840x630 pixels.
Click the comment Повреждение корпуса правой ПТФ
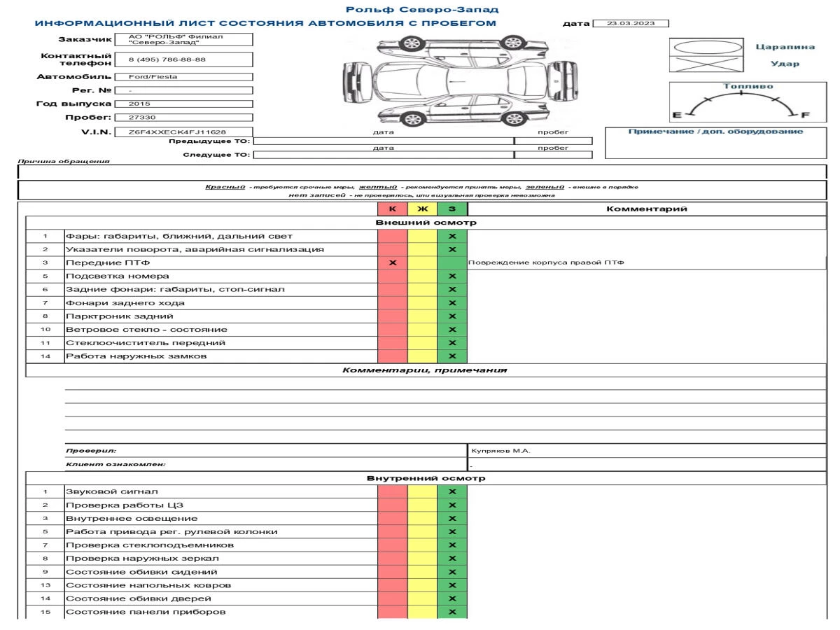[546, 263]
